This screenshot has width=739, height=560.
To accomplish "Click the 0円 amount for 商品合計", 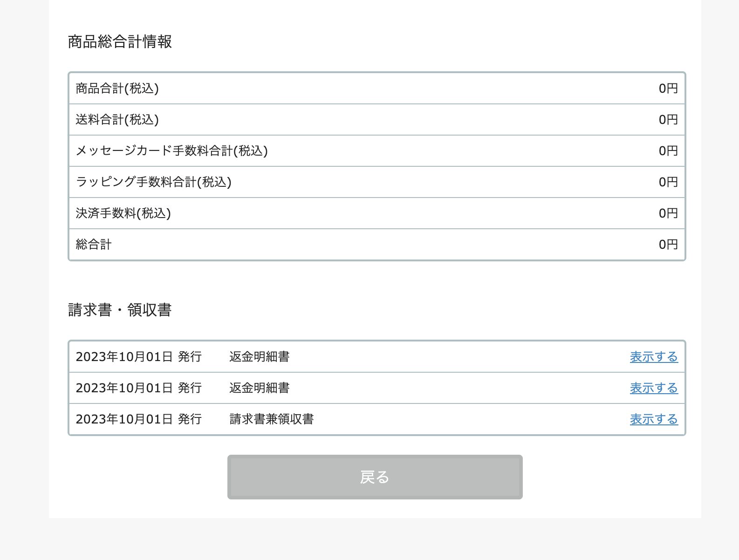I will (x=668, y=89).
